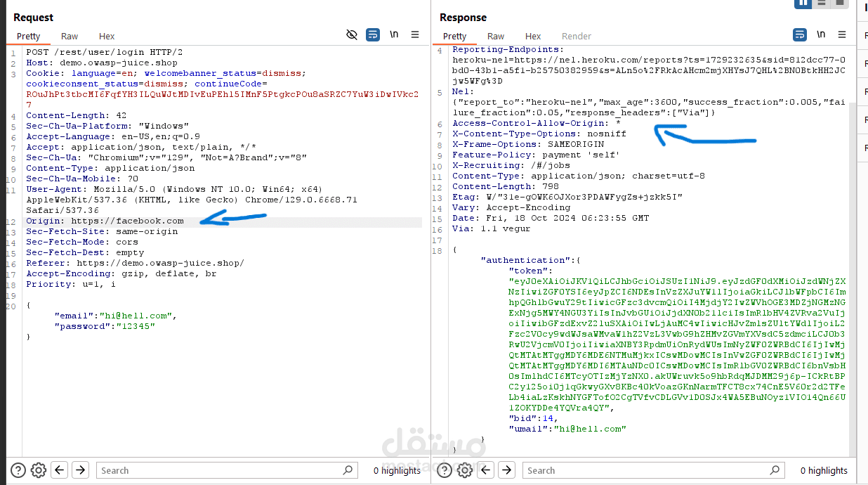Image resolution: width=868 pixels, height=485 pixels.
Task: Click 'Referer: https://demo.owasp-juice.shop/' line
Action: click(136, 263)
